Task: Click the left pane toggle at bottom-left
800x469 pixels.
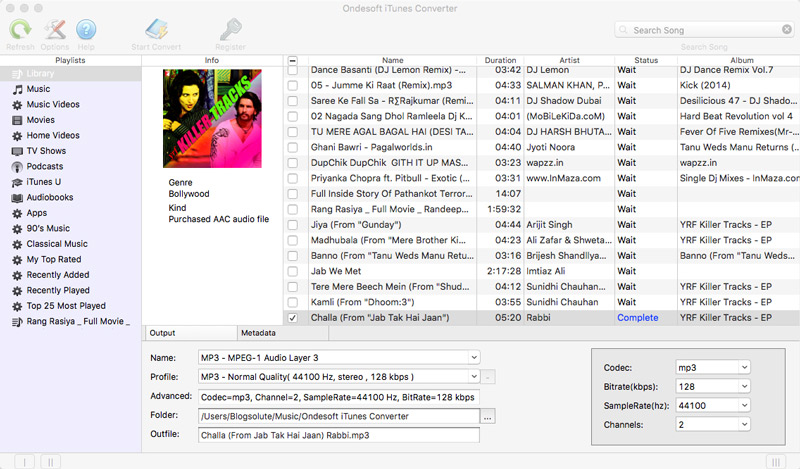Action: click(x=24, y=462)
